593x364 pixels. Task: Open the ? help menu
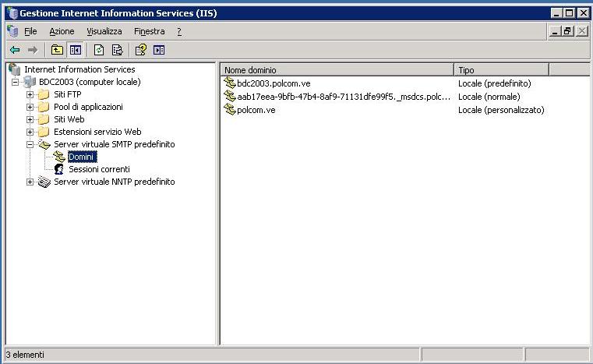179,31
